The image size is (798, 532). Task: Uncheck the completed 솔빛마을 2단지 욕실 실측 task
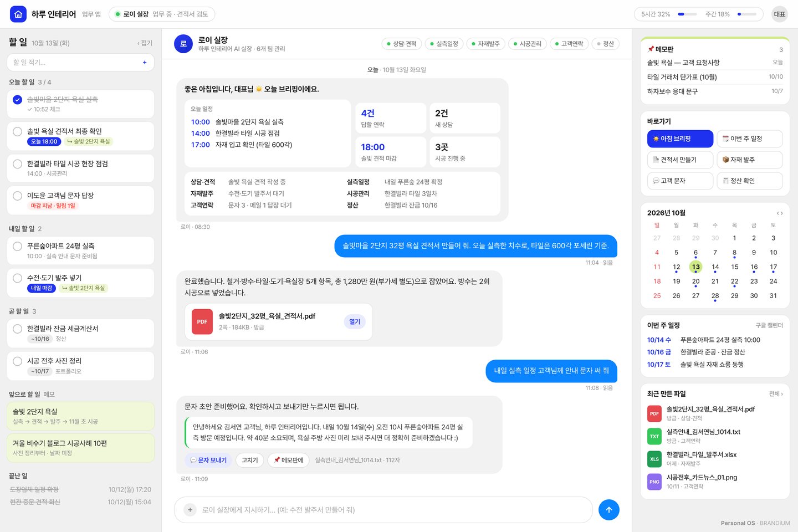pos(18,100)
